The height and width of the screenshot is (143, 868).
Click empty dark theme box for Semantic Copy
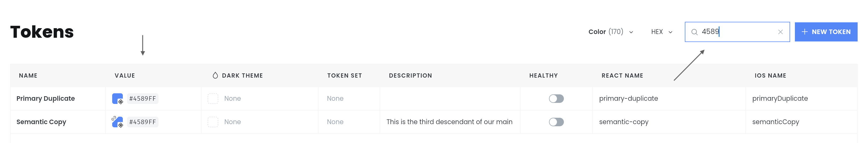[x=213, y=122]
